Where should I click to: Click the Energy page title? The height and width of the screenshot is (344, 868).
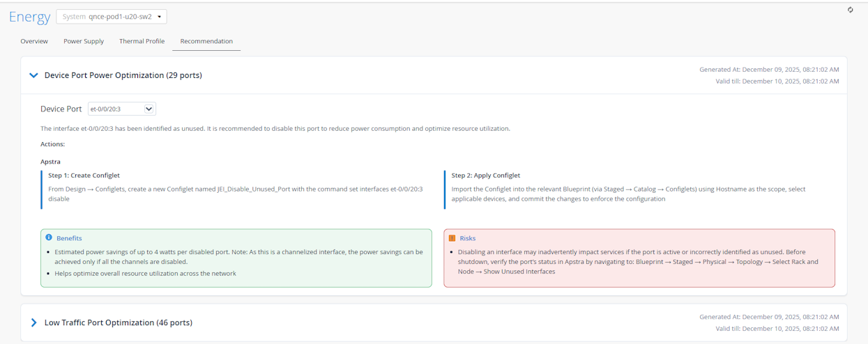29,17
